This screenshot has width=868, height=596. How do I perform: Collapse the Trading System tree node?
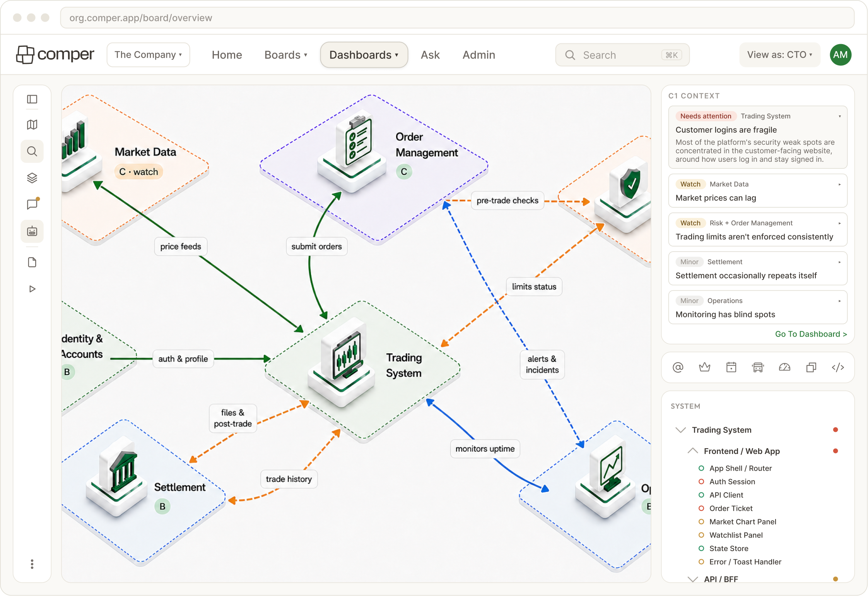pyautogui.click(x=680, y=430)
